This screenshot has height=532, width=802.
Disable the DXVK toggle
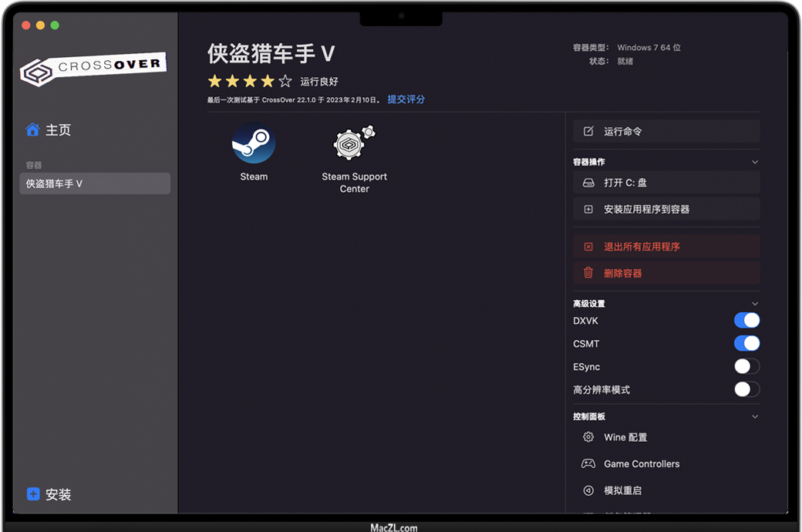point(746,321)
